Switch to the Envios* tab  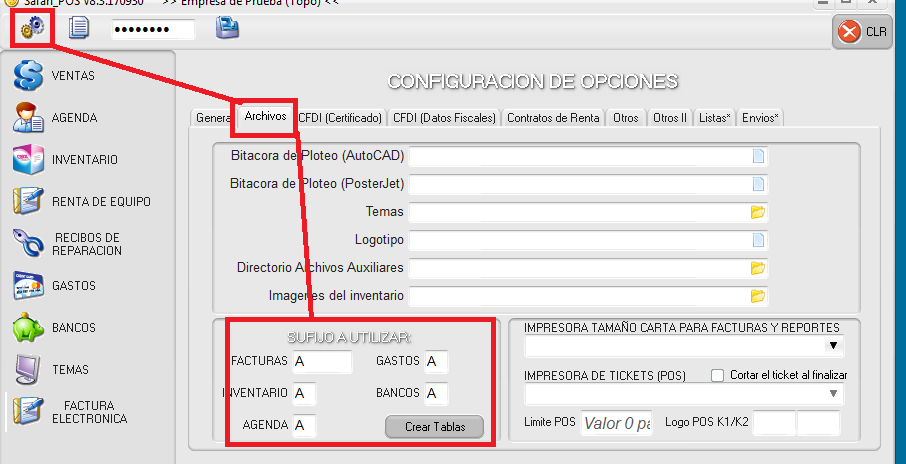tap(760, 118)
